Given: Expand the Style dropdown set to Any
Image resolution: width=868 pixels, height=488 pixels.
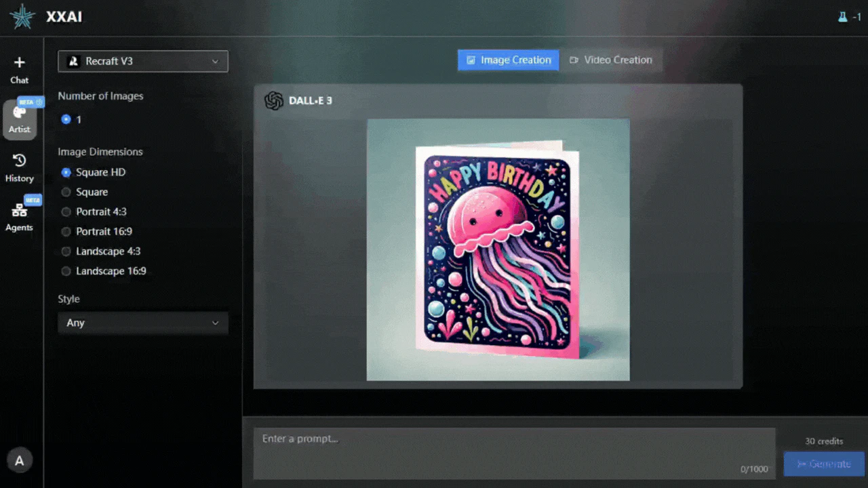Looking at the screenshot, I should [x=143, y=323].
